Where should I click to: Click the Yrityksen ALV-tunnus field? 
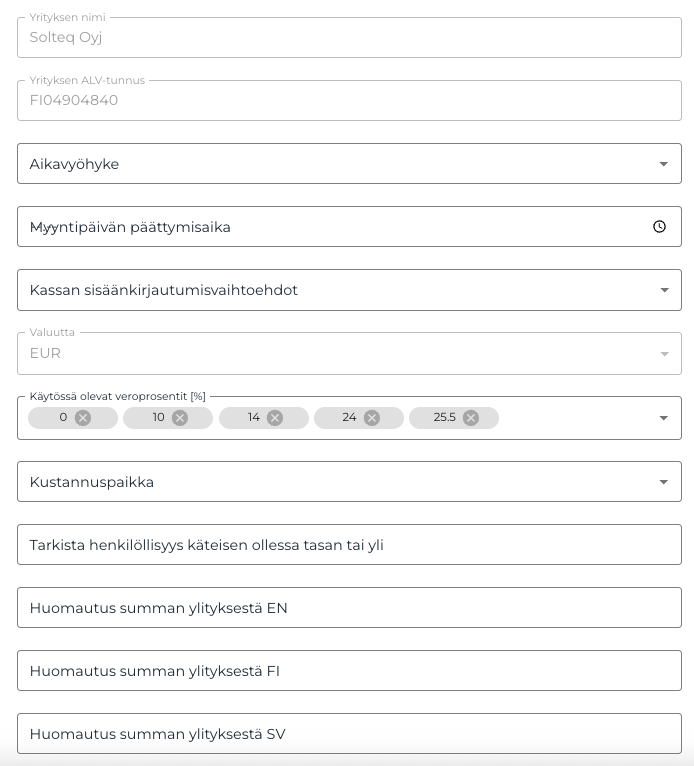(349, 100)
